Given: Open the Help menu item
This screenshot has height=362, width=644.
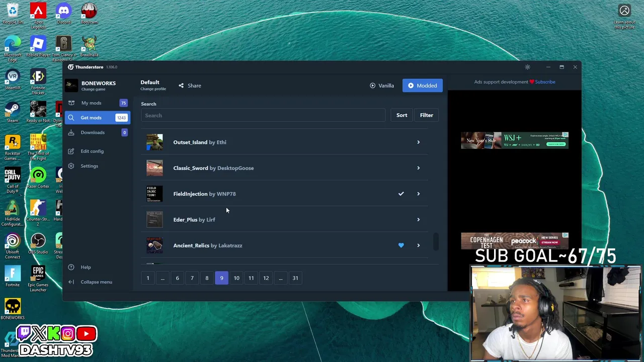Looking at the screenshot, I should (86, 267).
